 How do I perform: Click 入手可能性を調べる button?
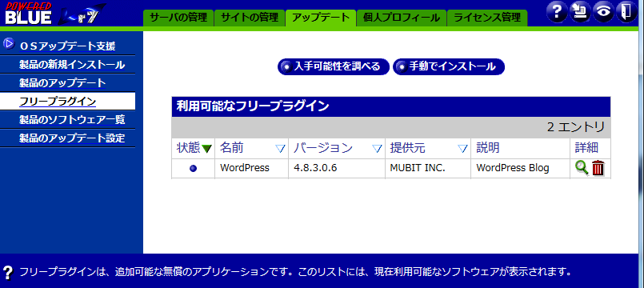tap(334, 66)
